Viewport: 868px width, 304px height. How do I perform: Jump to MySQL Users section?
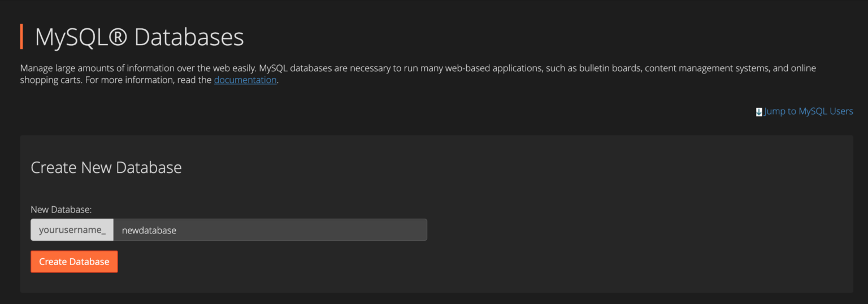[x=808, y=111]
